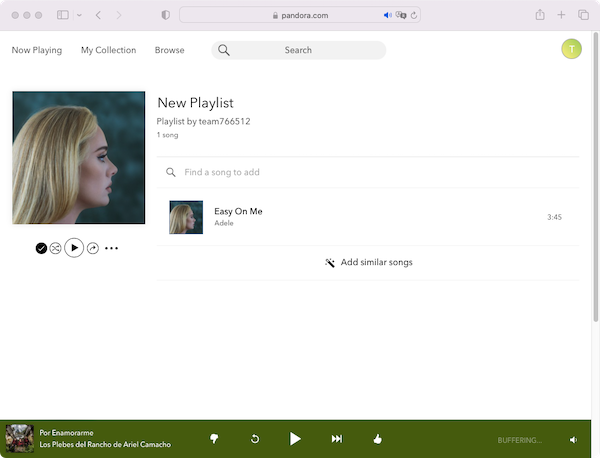Go to the Now Playing tab
This screenshot has width=600, height=458.
[x=36, y=50]
